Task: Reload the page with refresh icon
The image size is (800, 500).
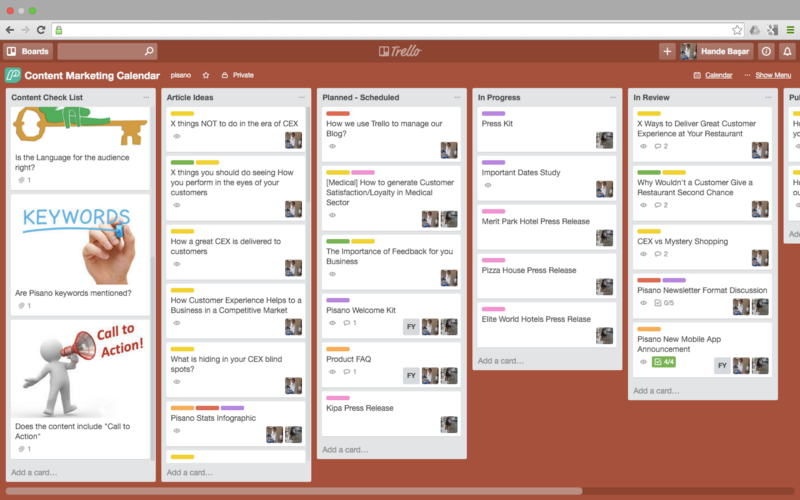Action: click(41, 30)
